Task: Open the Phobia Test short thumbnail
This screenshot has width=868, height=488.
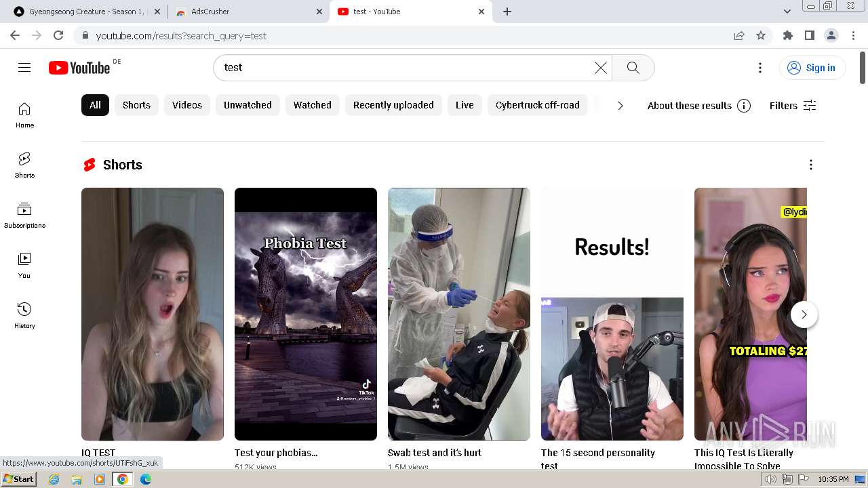Action: tap(306, 314)
